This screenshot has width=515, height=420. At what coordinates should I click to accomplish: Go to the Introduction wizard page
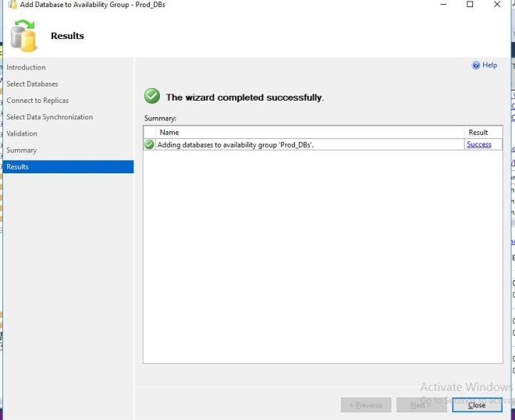pos(26,68)
